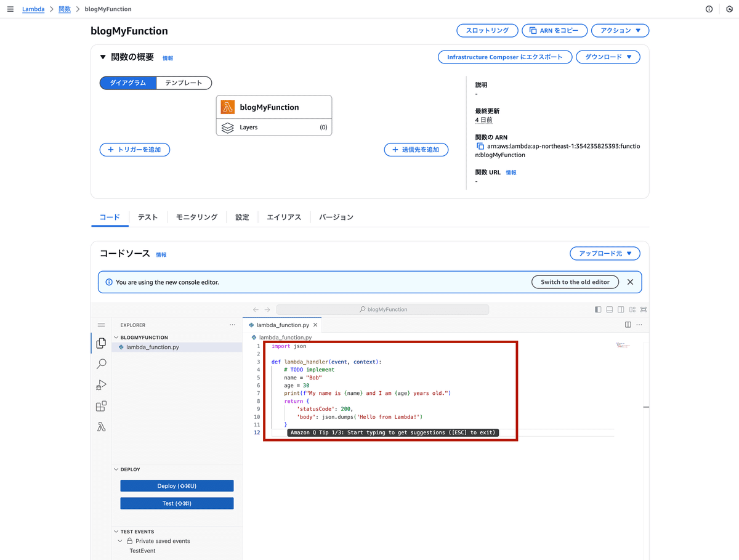This screenshot has height=560, width=739.
Task: Collapse the 関数の概要 section
Action: pyautogui.click(x=103, y=57)
